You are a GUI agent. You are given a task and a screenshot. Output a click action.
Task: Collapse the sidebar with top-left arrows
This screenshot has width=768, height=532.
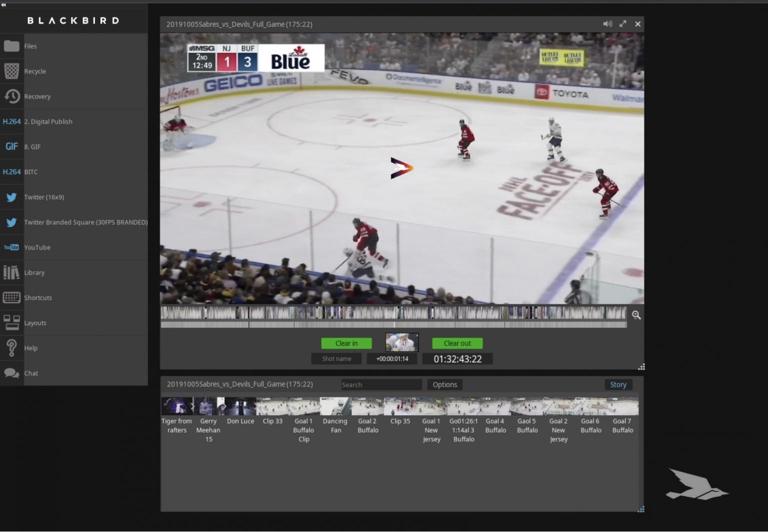[x=3, y=4]
